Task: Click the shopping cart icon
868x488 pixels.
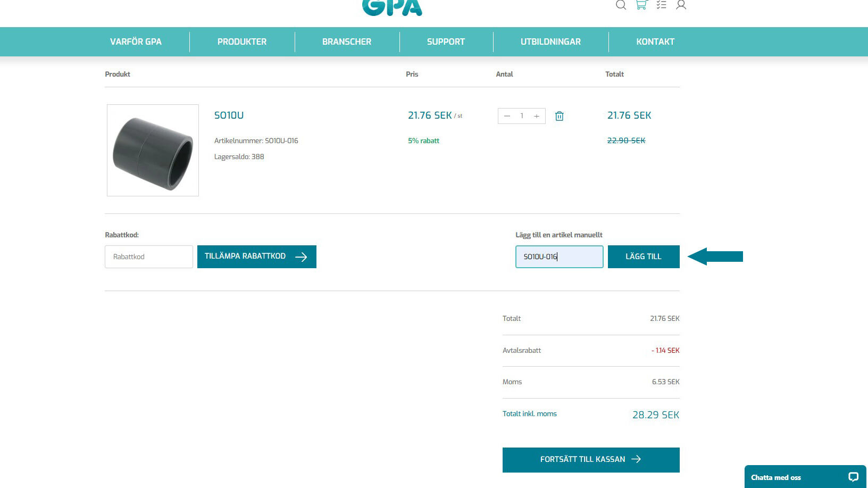Action: coord(641,5)
